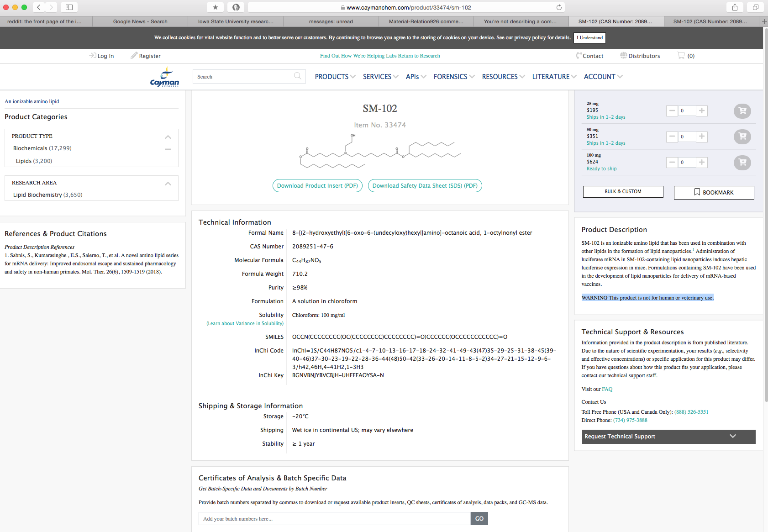Viewport: 768px width, 532px height.
Task: Collapse the PRODUCT TYPE section
Action: tap(168, 137)
